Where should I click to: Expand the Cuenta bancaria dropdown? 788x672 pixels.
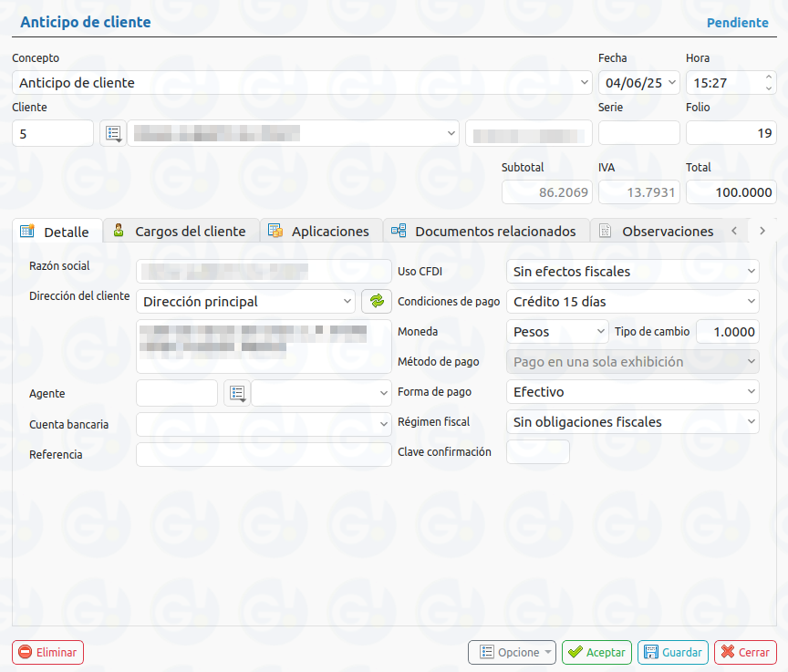click(383, 424)
